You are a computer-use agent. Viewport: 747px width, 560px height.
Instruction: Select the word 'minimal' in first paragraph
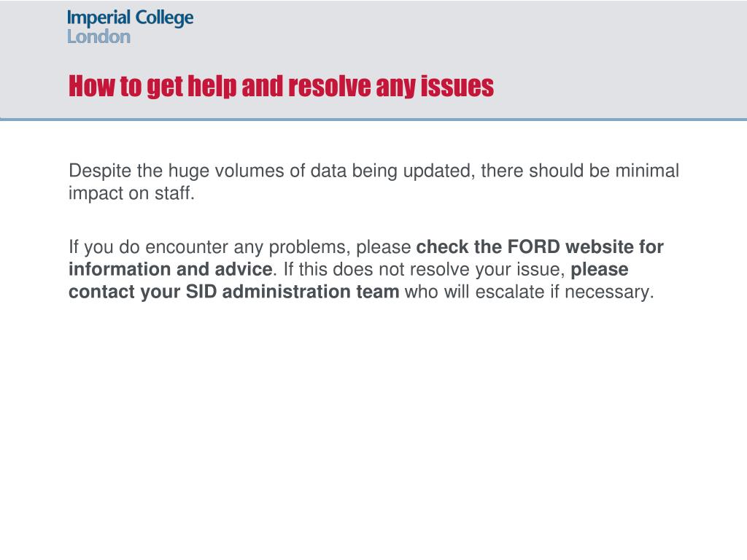pos(647,171)
